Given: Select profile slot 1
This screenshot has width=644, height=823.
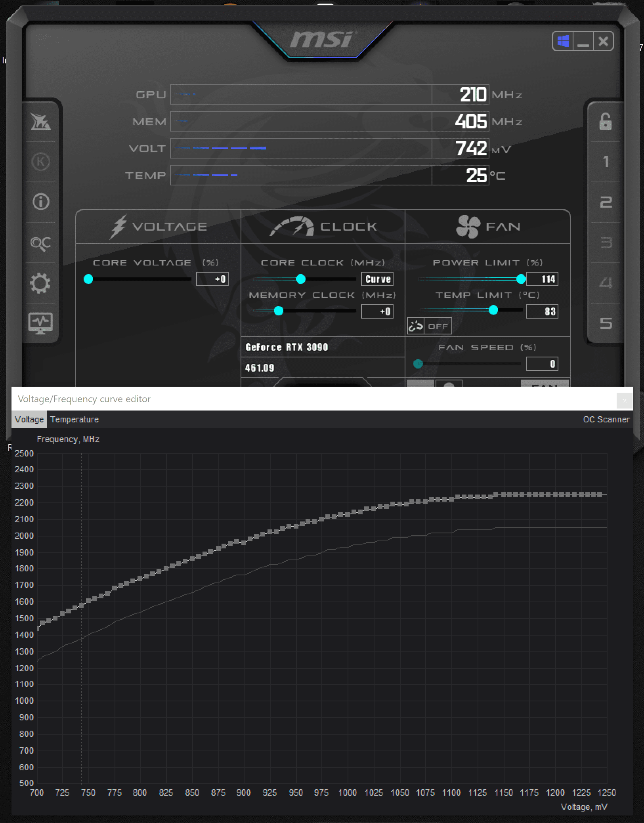Looking at the screenshot, I should (606, 162).
